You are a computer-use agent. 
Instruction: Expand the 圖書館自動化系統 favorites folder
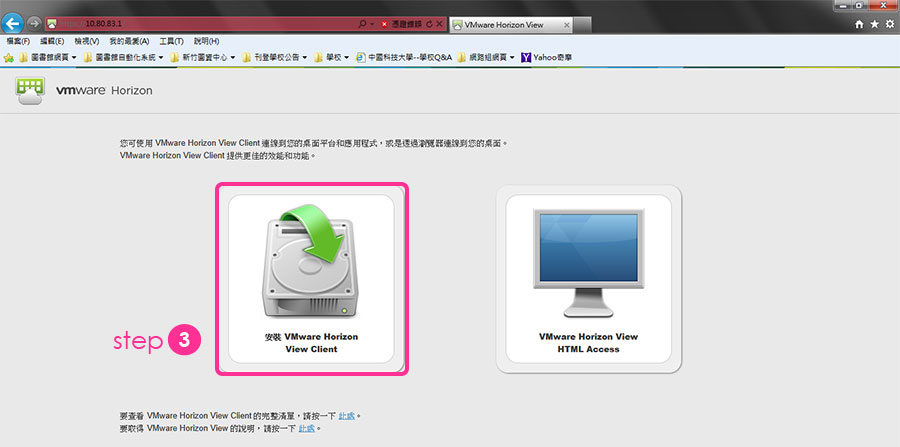123,57
